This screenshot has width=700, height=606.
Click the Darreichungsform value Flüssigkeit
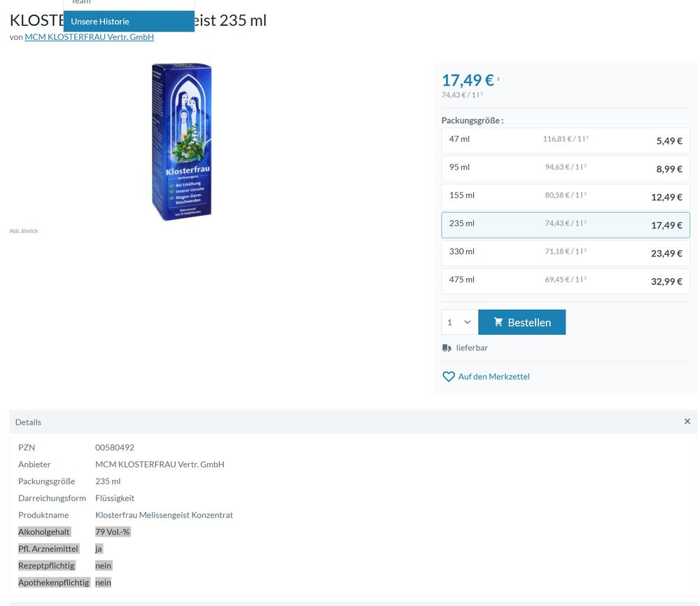115,498
